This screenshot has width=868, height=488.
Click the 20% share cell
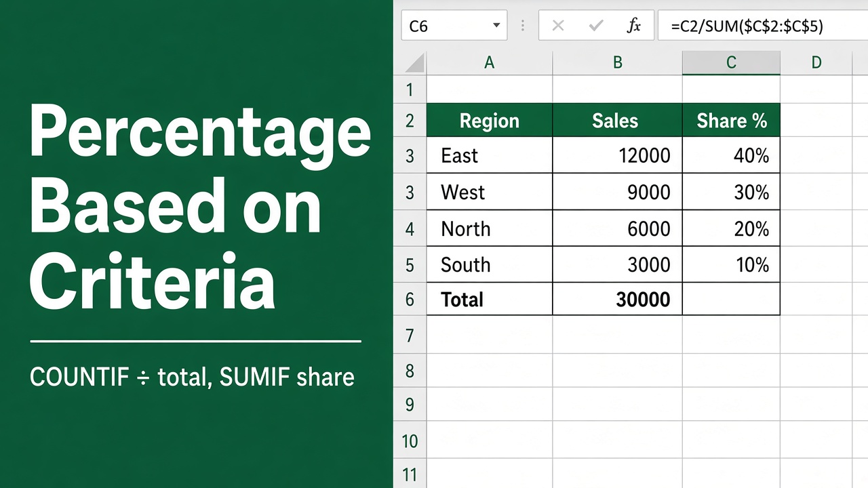pos(731,228)
